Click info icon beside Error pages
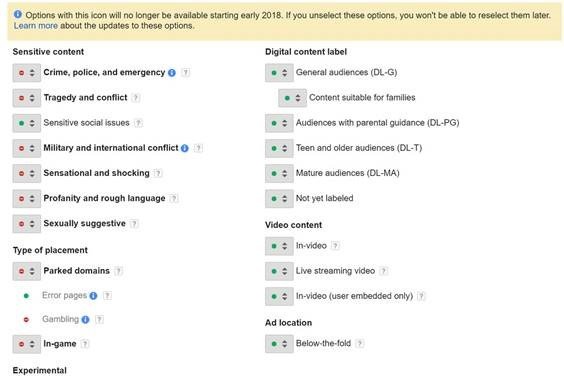Screen dimensions: 564x379 click(x=94, y=296)
